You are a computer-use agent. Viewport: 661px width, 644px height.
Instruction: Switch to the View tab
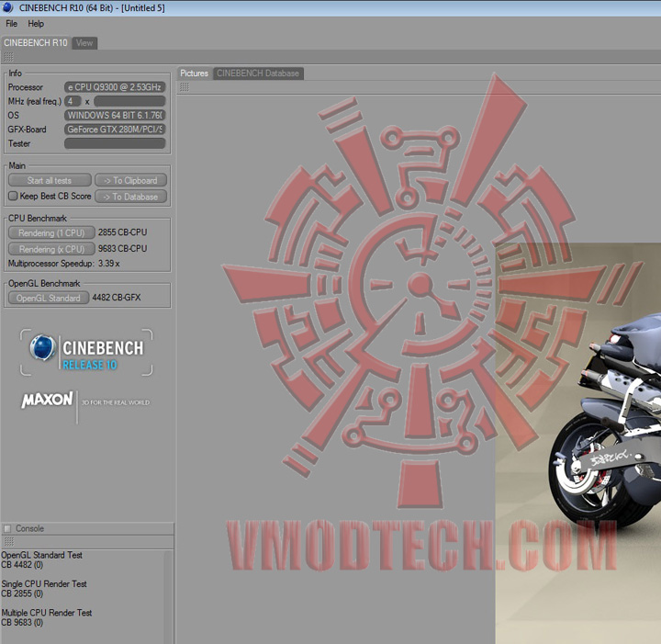pos(84,43)
